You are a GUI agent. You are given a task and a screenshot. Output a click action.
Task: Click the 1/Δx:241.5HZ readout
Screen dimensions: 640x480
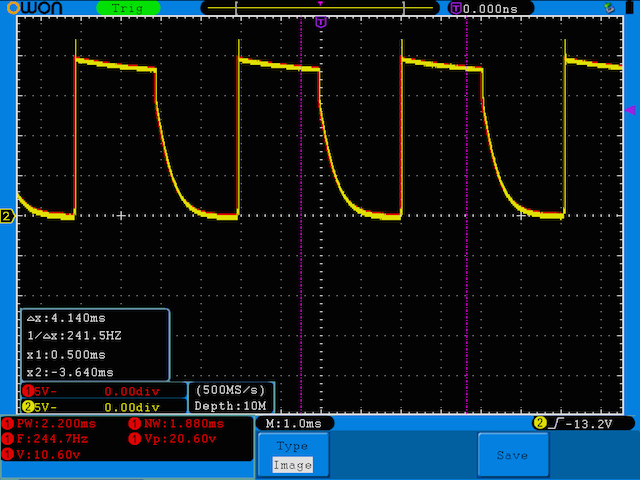(x=74, y=336)
